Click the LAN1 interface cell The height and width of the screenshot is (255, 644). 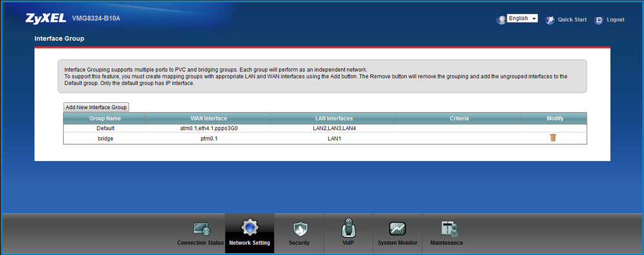click(x=335, y=138)
